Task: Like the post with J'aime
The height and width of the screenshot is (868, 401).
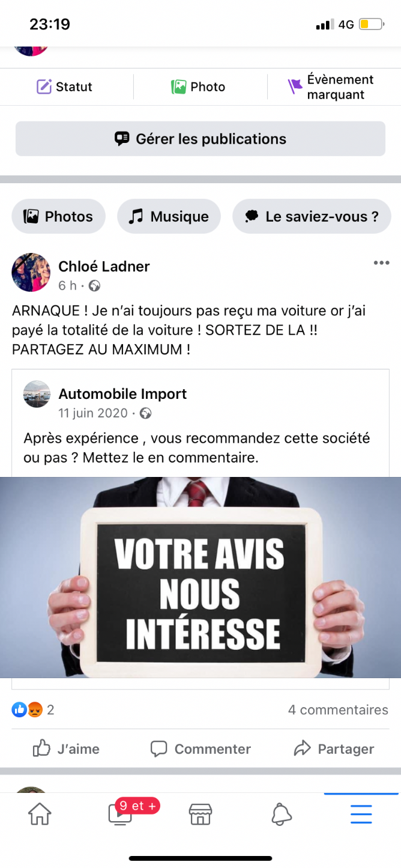Action: coord(66,748)
